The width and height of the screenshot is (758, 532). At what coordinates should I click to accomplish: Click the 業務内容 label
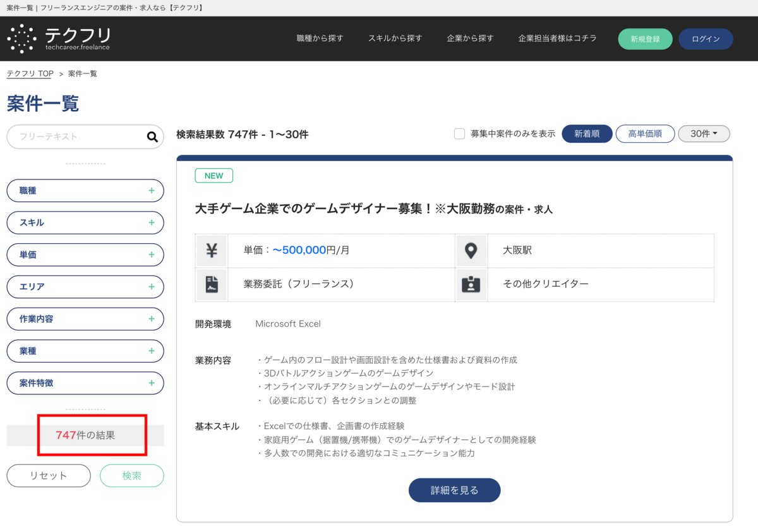pos(213,360)
